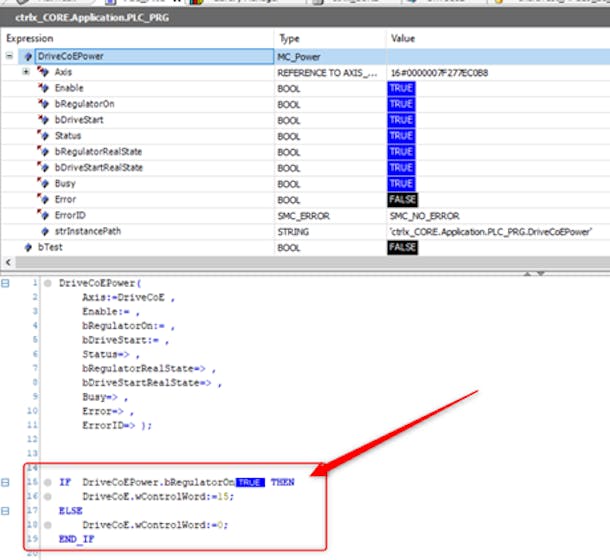Image resolution: width=610 pixels, height=560 pixels.
Task: Click the END_IF keyword
Action: point(76,539)
